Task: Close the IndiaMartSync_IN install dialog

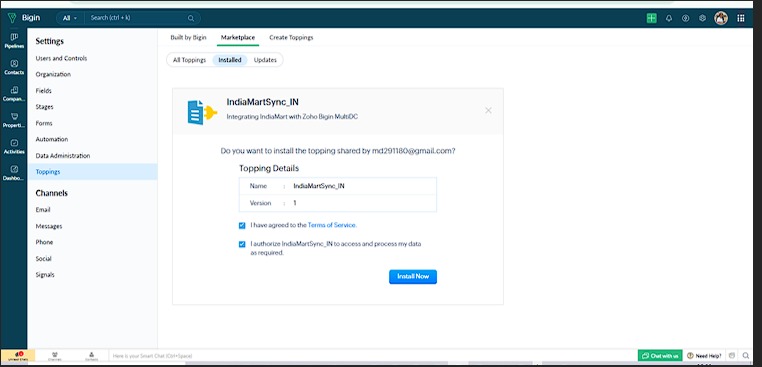Action: click(488, 111)
